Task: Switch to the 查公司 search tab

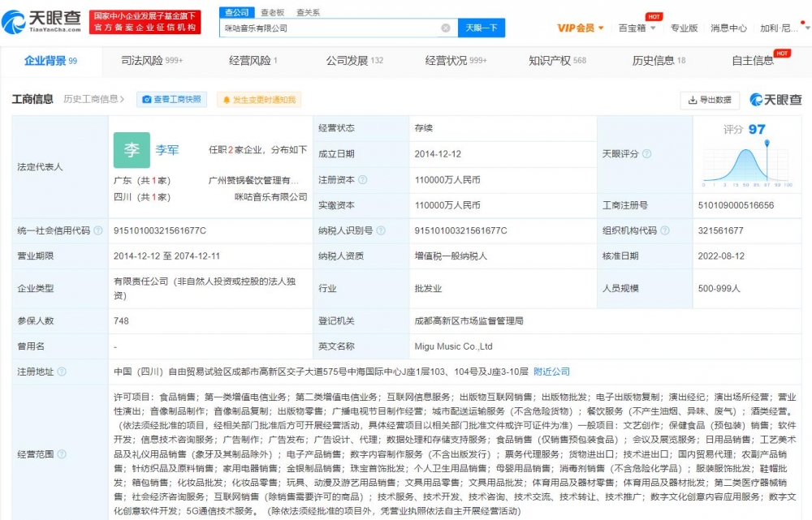Action: point(236,12)
